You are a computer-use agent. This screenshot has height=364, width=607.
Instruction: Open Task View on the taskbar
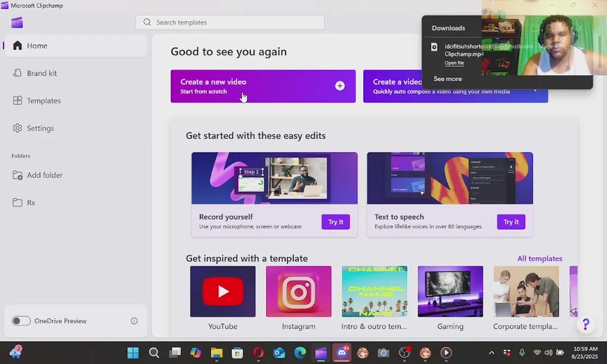point(175,353)
